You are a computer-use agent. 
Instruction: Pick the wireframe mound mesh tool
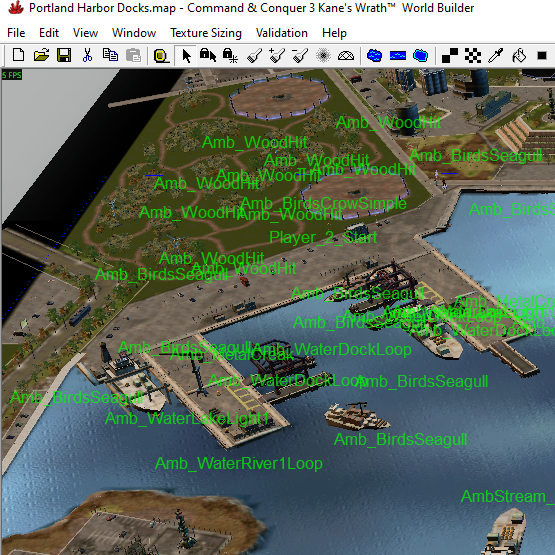point(346,56)
